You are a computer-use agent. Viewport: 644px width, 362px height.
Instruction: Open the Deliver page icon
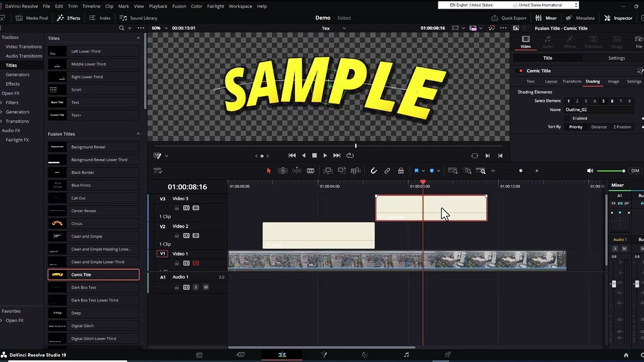[447, 355]
